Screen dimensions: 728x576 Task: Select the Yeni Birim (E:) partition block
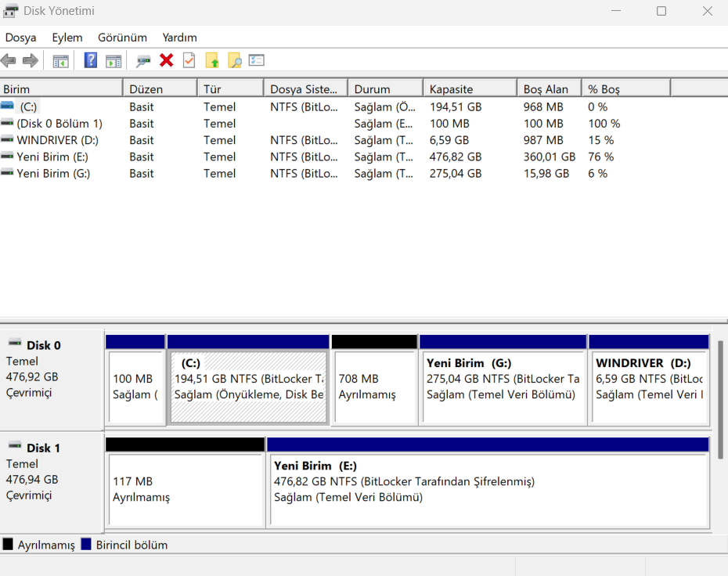click(x=488, y=482)
